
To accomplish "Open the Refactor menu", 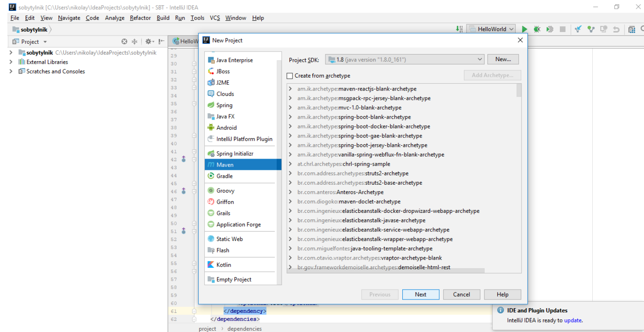I will coord(140,18).
